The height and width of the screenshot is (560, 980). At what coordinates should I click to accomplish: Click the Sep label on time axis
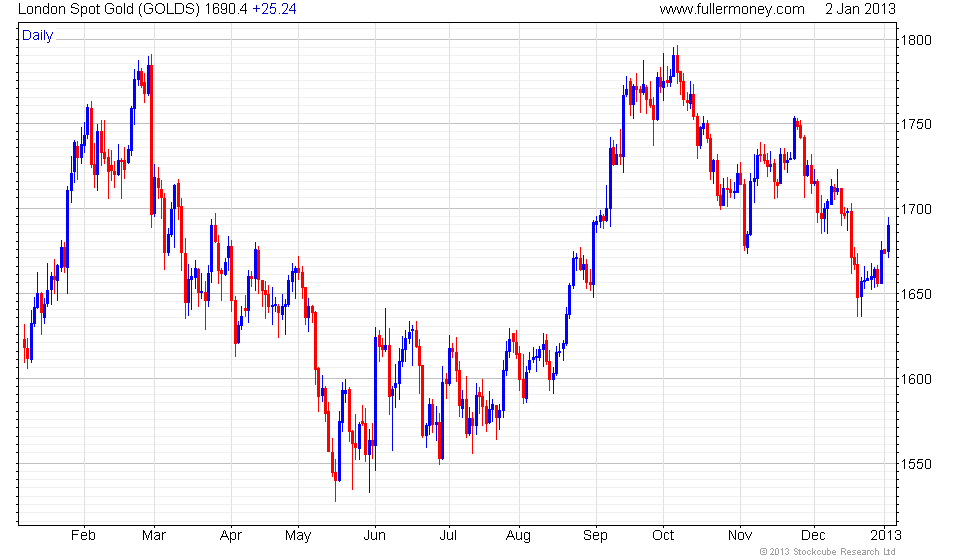[595, 536]
